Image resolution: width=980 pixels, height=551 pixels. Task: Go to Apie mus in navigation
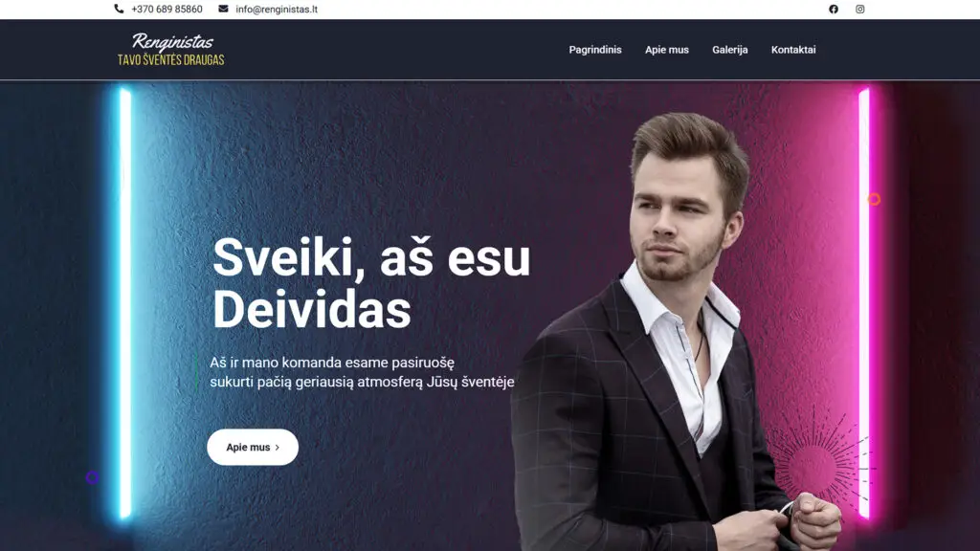point(667,50)
